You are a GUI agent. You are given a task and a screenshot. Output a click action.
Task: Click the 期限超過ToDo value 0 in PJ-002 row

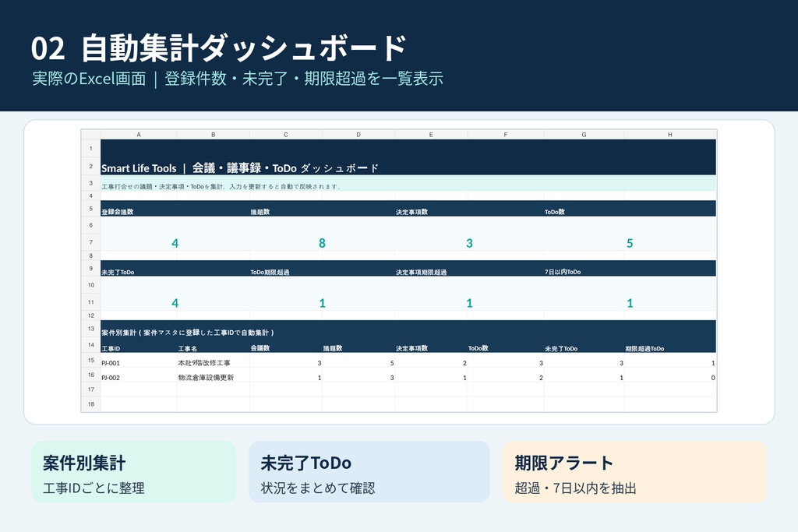pyautogui.click(x=713, y=378)
